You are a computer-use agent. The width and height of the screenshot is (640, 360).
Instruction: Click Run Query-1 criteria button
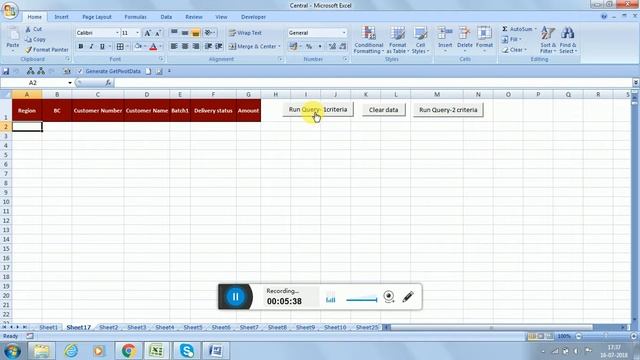click(318, 110)
